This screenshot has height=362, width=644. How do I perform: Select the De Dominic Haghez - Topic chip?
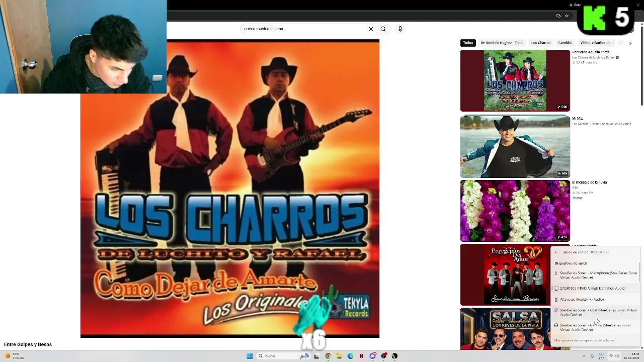(x=502, y=43)
